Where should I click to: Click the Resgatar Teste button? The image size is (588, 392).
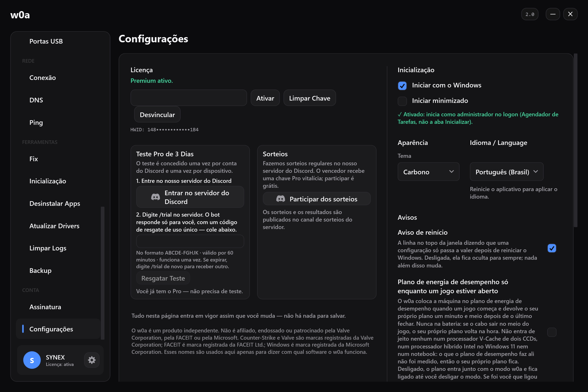click(163, 278)
